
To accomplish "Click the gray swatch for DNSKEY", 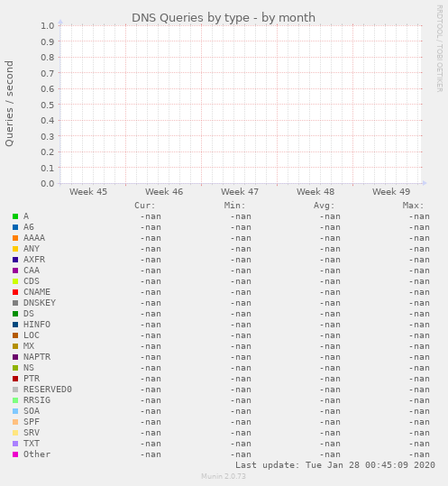I will (x=15, y=303).
